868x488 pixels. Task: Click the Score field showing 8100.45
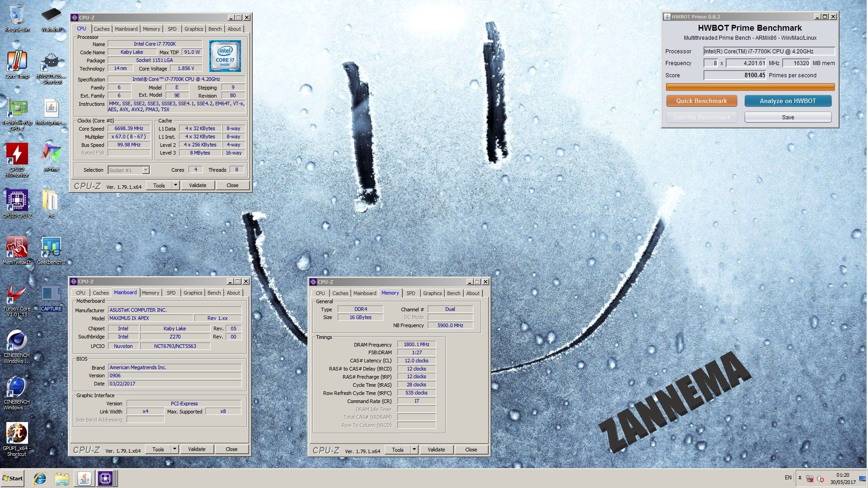[x=735, y=75]
